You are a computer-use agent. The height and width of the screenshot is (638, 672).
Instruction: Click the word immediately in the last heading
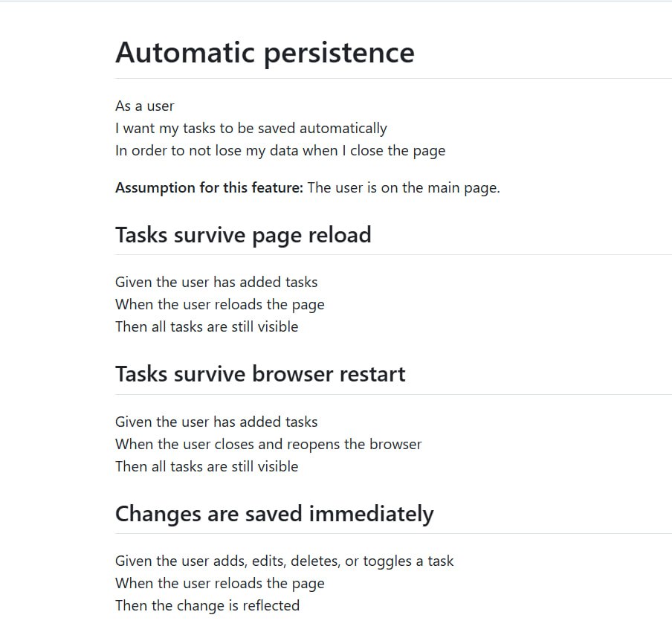click(371, 514)
